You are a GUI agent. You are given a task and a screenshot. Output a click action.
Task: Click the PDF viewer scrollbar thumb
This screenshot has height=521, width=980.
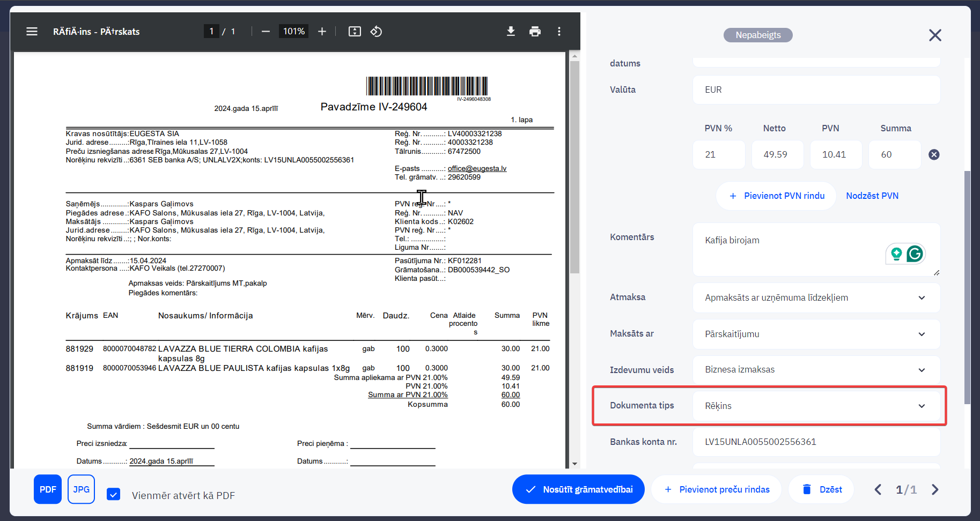pos(574,167)
